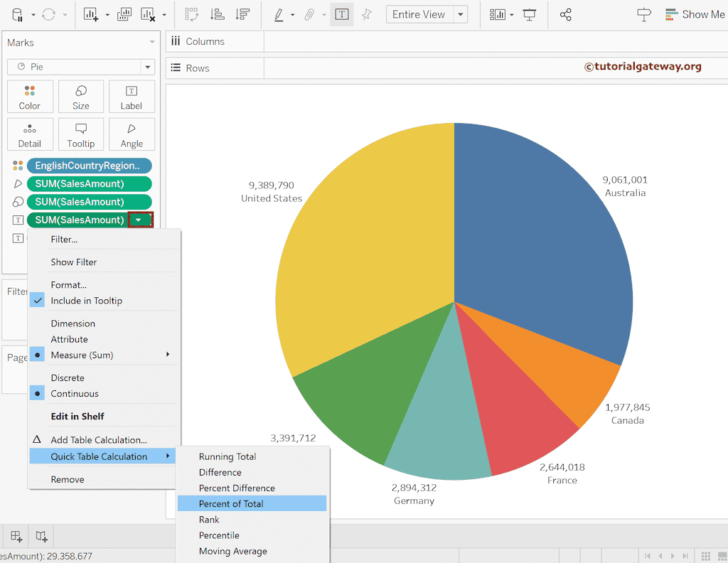This screenshot has height=563, width=728.
Task: Click the Show Me button
Action: click(695, 14)
